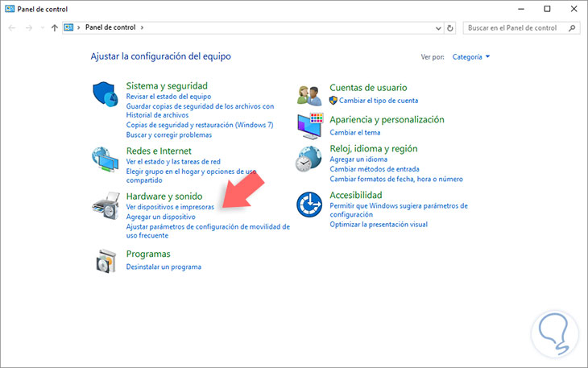Click Agregar un dispositivo
This screenshot has width=588, height=368.
point(160,217)
